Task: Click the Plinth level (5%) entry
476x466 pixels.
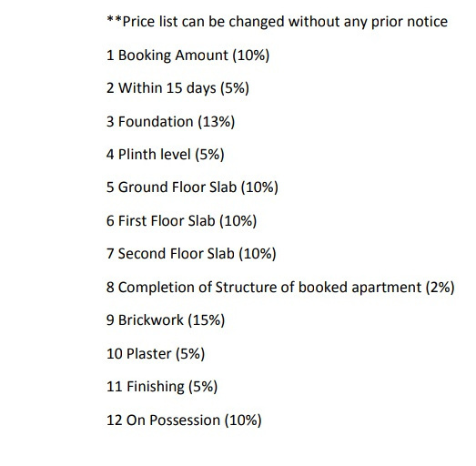Action: 165,155
